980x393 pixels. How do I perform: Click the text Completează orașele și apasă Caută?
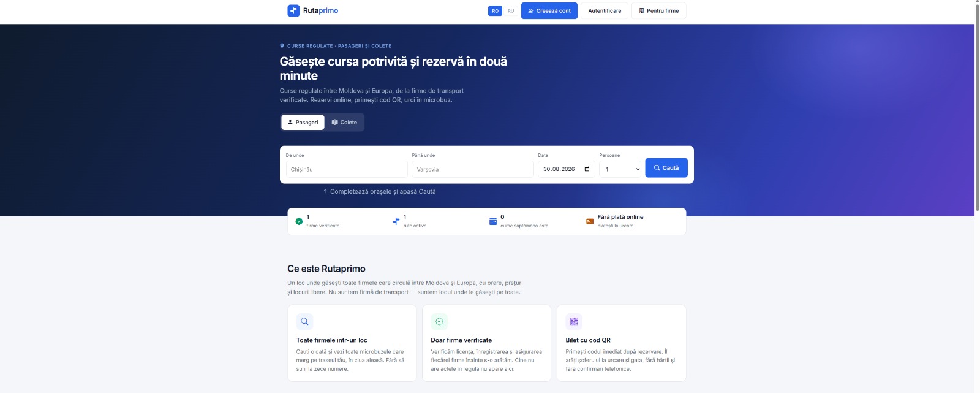click(x=383, y=191)
